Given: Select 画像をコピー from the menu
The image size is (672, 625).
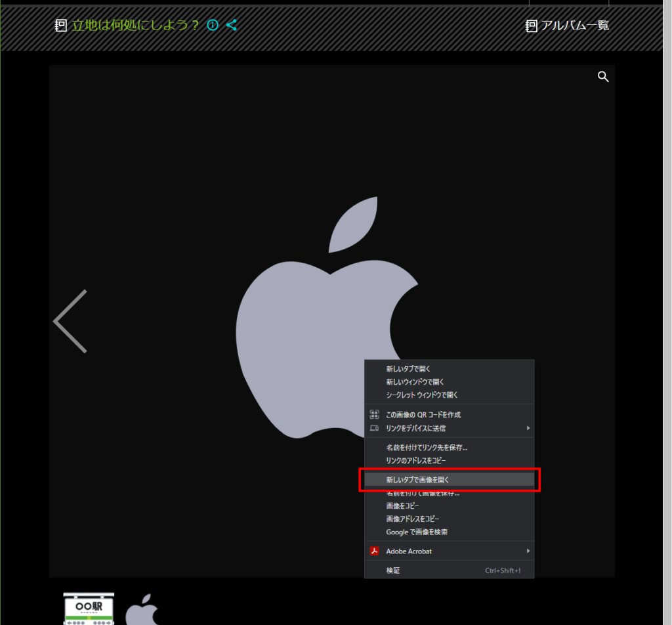Looking at the screenshot, I should pos(449,506).
